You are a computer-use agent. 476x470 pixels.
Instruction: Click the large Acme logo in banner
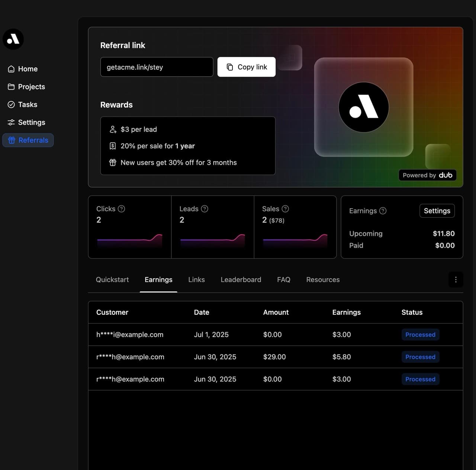pyautogui.click(x=364, y=107)
